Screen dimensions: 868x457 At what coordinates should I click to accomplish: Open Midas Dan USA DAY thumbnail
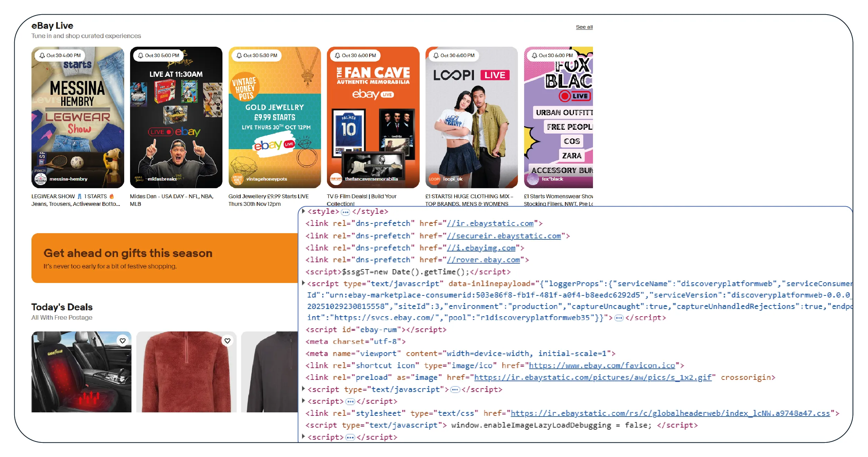click(176, 118)
